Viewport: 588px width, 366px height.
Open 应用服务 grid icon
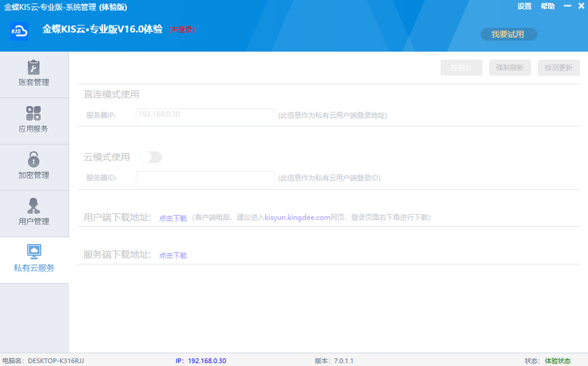point(33,114)
